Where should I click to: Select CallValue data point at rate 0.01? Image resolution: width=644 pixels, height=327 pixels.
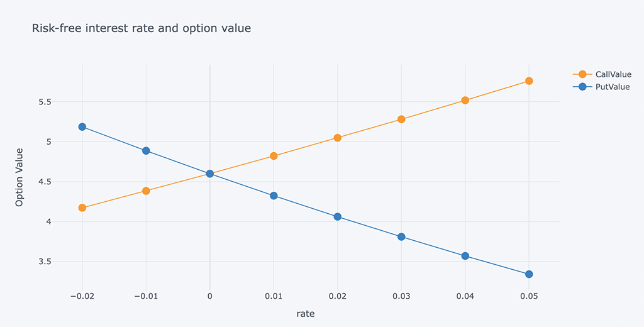tap(274, 156)
